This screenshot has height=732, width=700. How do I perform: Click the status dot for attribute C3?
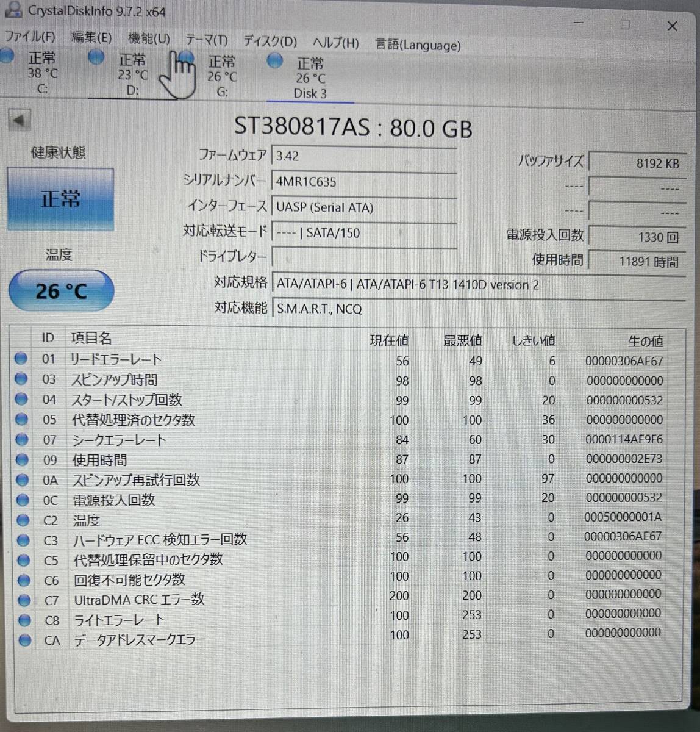coord(23,540)
